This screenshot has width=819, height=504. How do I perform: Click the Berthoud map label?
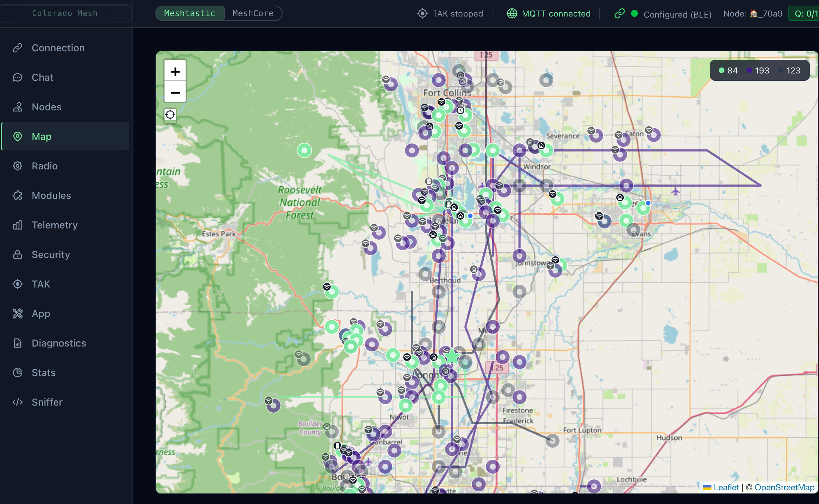(x=445, y=280)
